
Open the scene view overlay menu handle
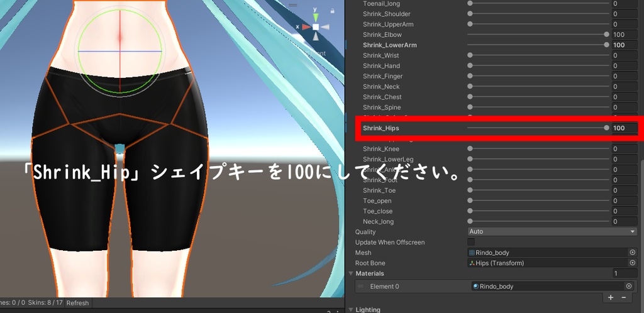[293, 5]
